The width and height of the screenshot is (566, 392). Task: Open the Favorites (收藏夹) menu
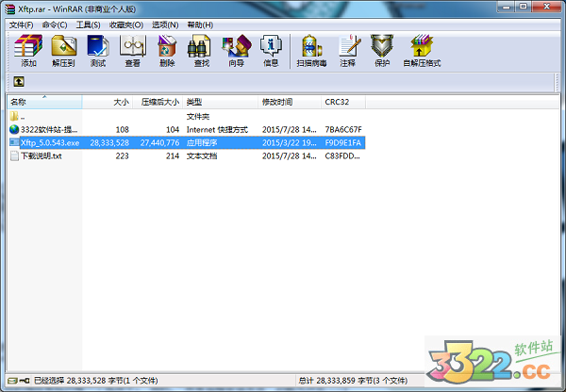tap(126, 24)
